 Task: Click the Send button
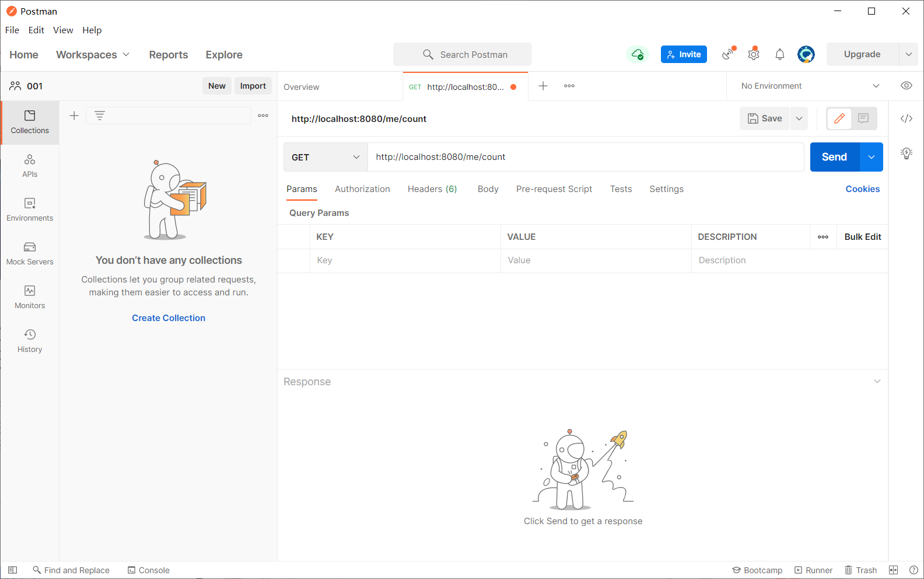(x=835, y=157)
